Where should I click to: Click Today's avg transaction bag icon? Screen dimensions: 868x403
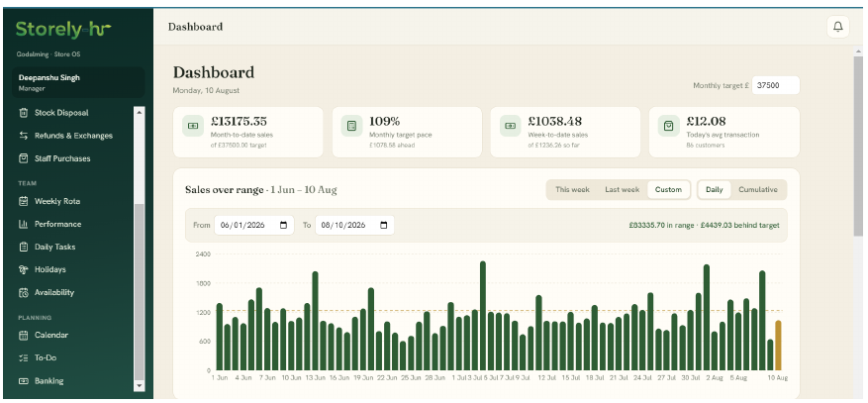click(669, 126)
